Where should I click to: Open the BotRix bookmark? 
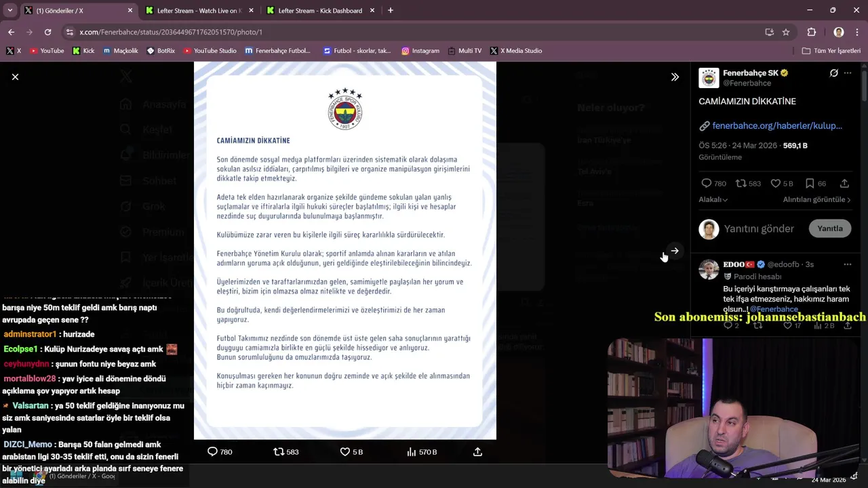point(161,51)
